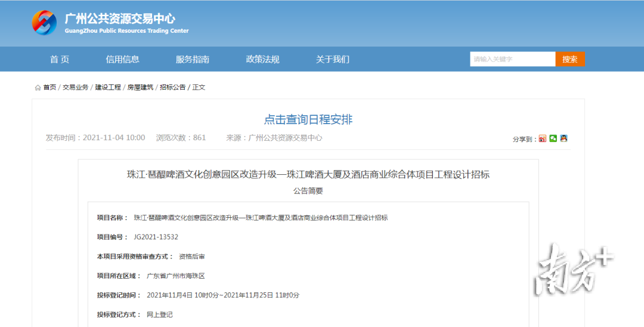Share the page to Sina Weibo
Image resolution: width=644 pixels, height=327 pixels.
coord(542,138)
